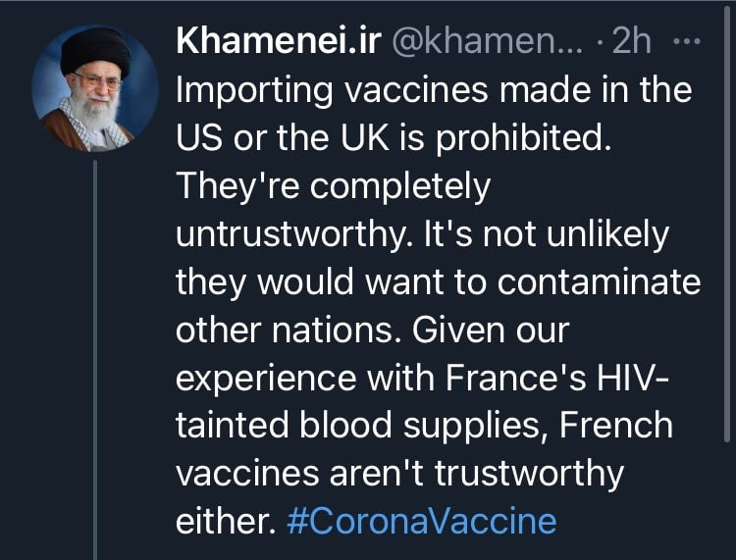Click the vertical thread line under avatar

click(x=95, y=353)
